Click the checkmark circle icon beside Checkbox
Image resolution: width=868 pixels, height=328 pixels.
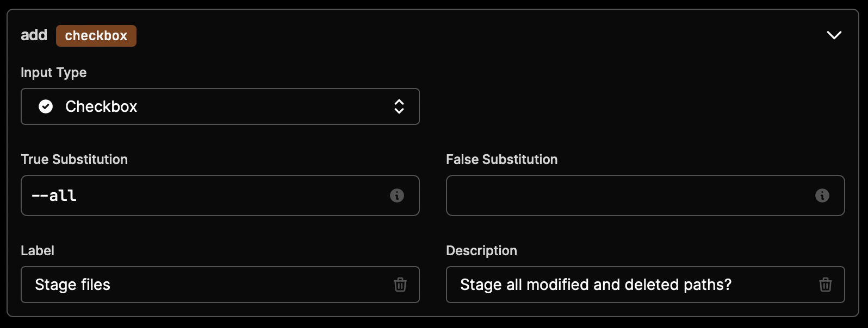(46, 106)
